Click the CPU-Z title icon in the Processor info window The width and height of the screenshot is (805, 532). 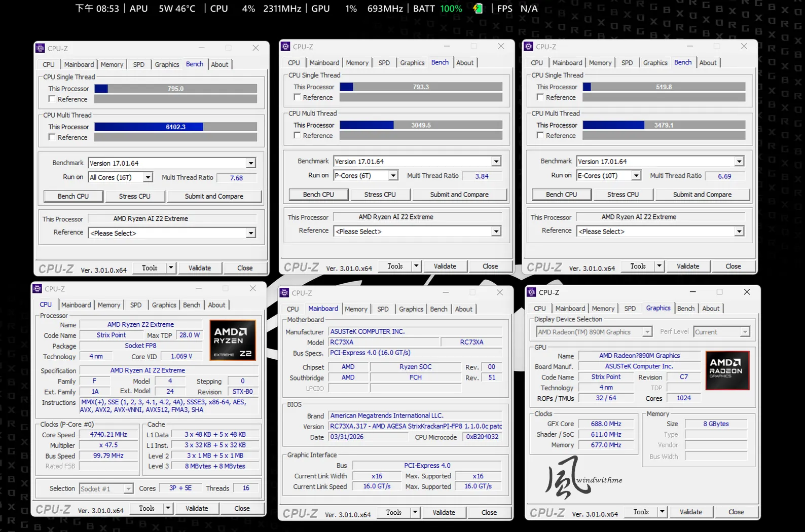point(38,288)
